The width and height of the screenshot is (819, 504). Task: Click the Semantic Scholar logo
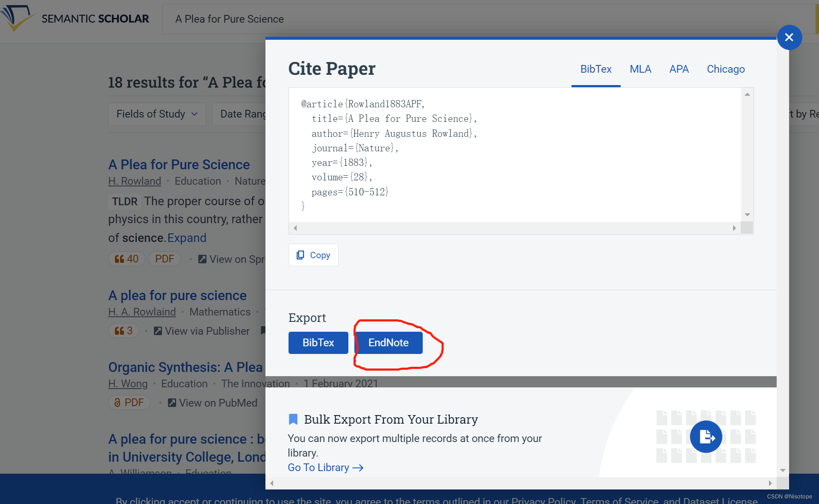75,19
